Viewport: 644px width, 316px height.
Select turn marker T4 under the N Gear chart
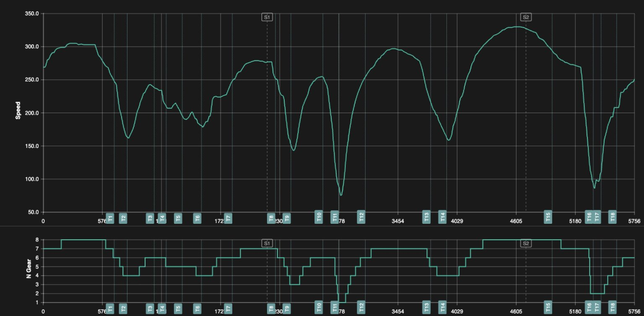click(162, 308)
